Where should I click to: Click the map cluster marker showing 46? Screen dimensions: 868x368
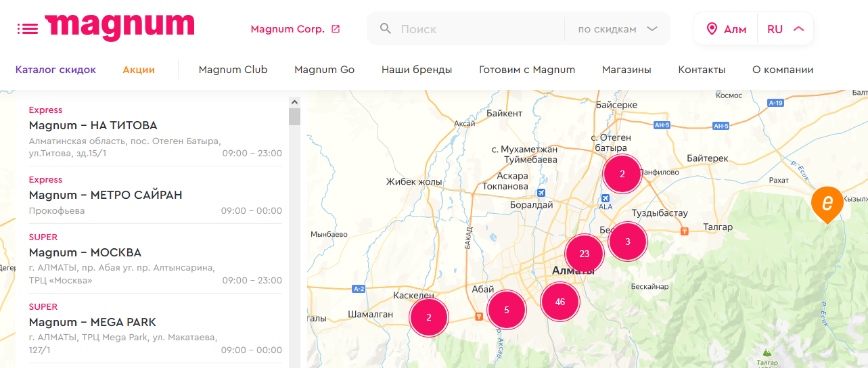[x=560, y=302]
